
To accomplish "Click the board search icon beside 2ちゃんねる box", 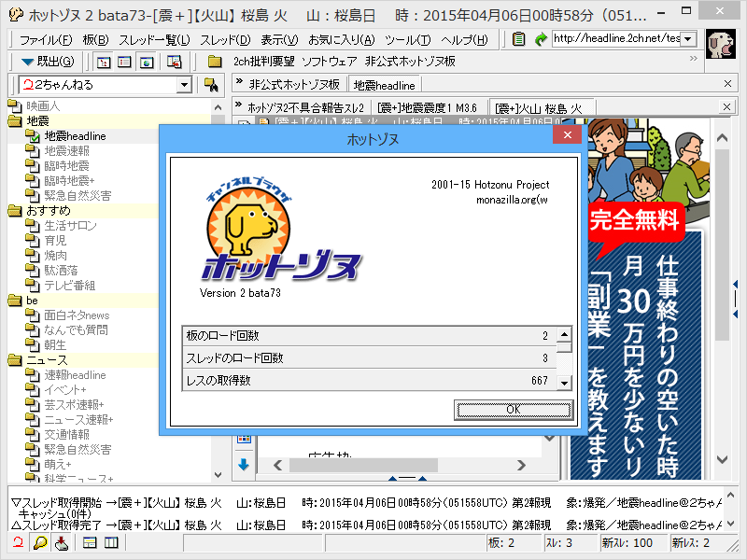I will click(212, 84).
